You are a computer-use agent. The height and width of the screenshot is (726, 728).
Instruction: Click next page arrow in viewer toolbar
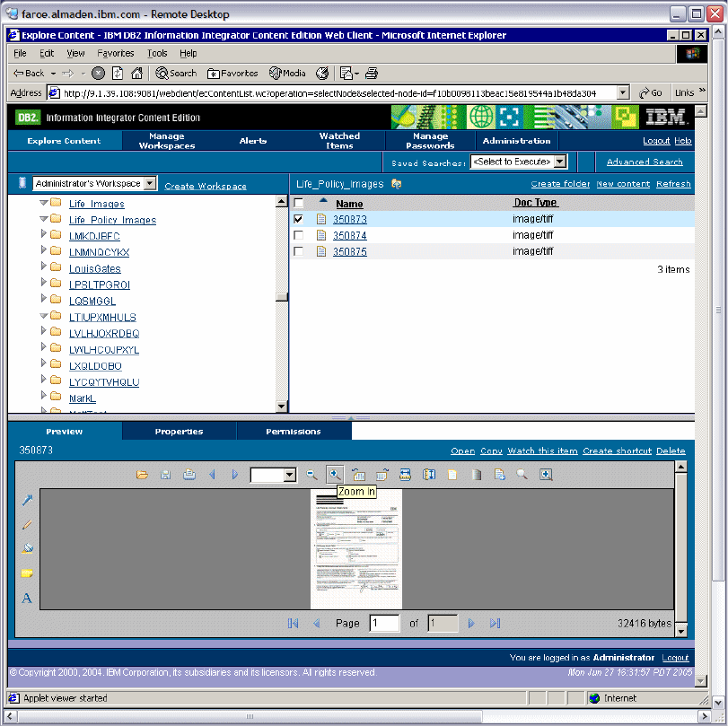click(235, 475)
